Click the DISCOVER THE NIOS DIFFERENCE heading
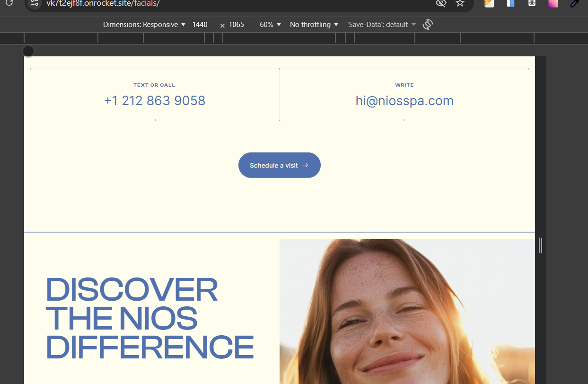This screenshot has width=588, height=384. click(149, 318)
